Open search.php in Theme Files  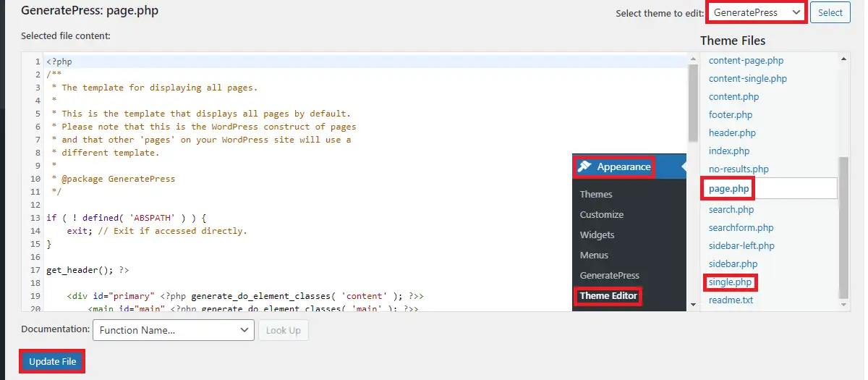731,210
